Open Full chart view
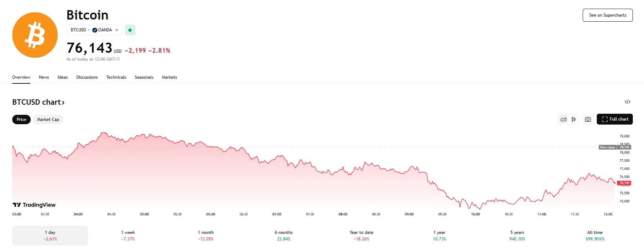644x252 pixels. (x=614, y=119)
